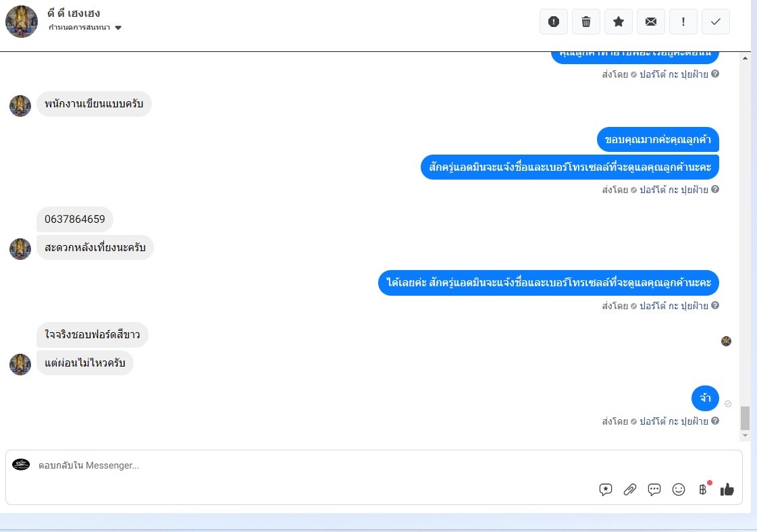Open the ดี ดี เฮงเฮง profile picture in the header
Viewport: 757px width, 532px height.
point(21,22)
